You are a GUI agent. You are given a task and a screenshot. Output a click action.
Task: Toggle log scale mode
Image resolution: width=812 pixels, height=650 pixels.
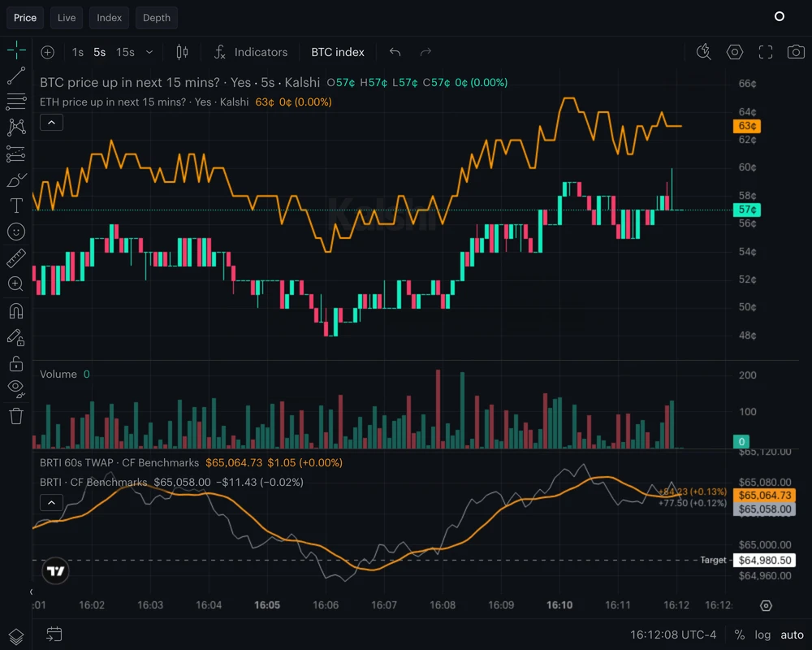[x=762, y=635]
